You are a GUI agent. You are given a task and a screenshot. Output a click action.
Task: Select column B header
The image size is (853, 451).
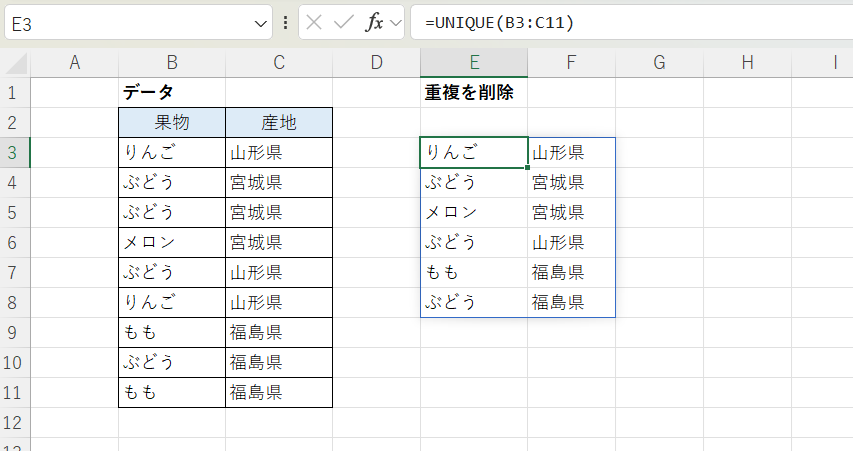tap(172, 63)
